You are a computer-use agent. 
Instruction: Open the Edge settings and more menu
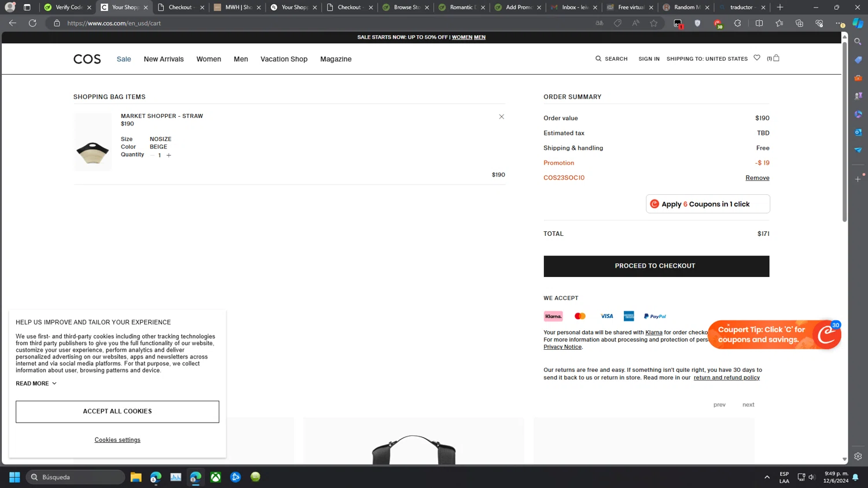point(839,23)
